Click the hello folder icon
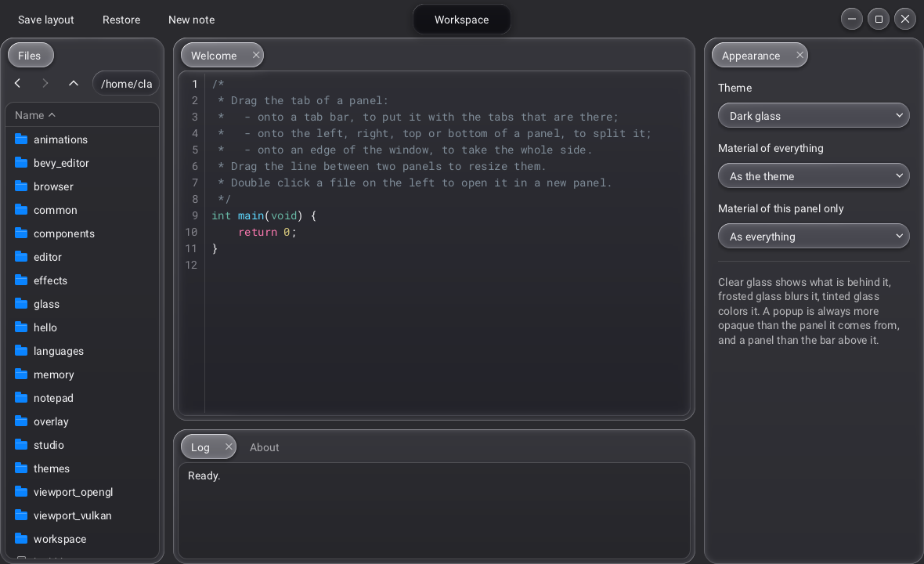This screenshot has width=924, height=564. coord(21,327)
